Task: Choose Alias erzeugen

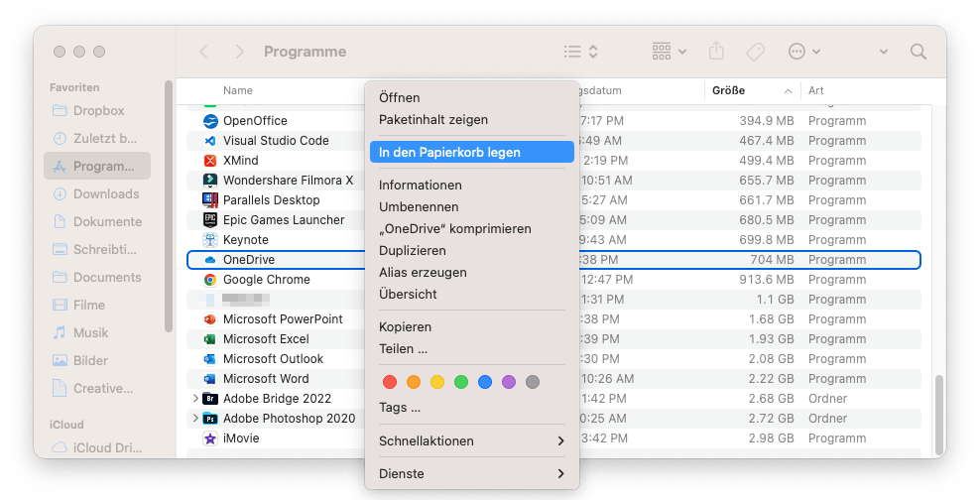Action: [472, 273]
